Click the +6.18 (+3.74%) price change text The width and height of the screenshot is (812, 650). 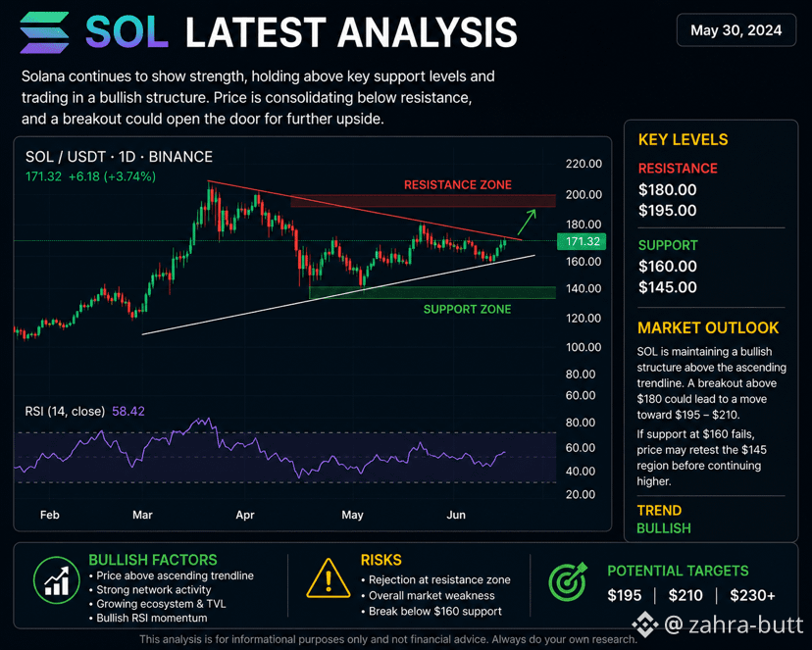pos(112,176)
